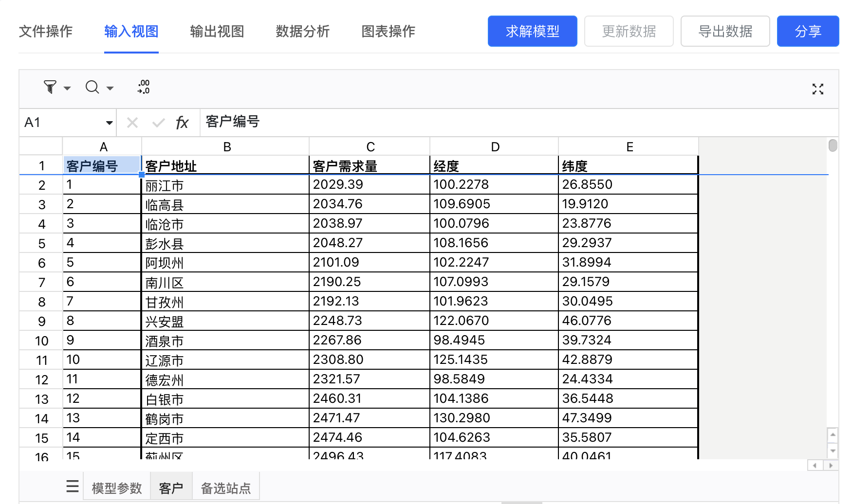Switch to the 备选站点 sheet tab
Screen dimensions: 852x504
(x=226, y=487)
